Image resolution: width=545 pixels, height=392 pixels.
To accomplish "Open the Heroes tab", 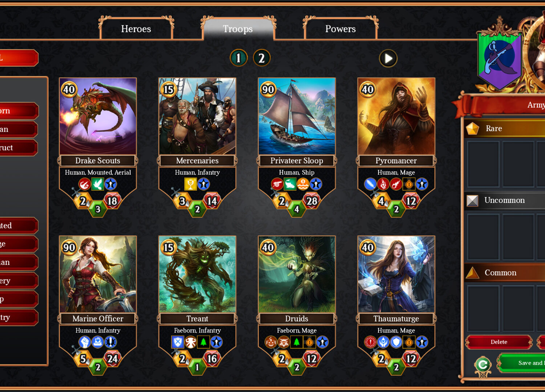I will click(x=136, y=29).
